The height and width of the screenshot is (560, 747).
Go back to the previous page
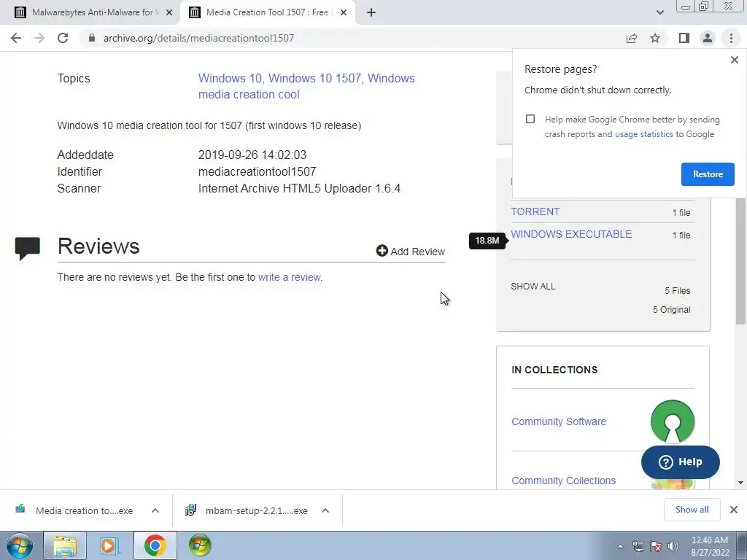click(x=16, y=38)
